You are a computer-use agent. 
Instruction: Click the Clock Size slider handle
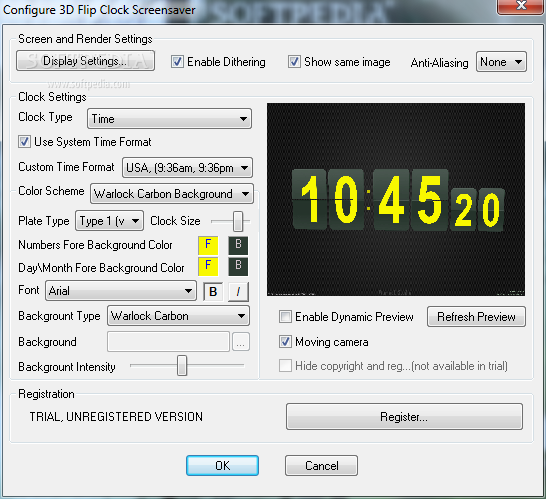point(238,221)
